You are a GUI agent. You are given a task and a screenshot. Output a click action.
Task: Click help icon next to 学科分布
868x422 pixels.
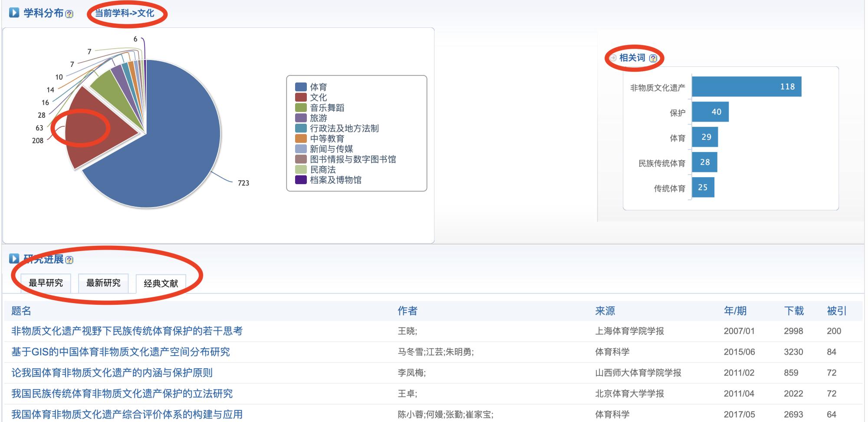pyautogui.click(x=69, y=14)
